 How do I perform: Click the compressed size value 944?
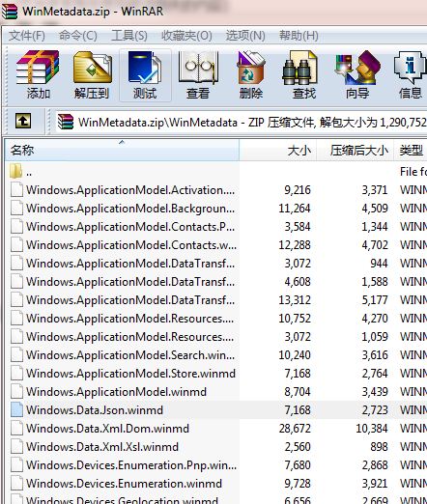(x=379, y=264)
